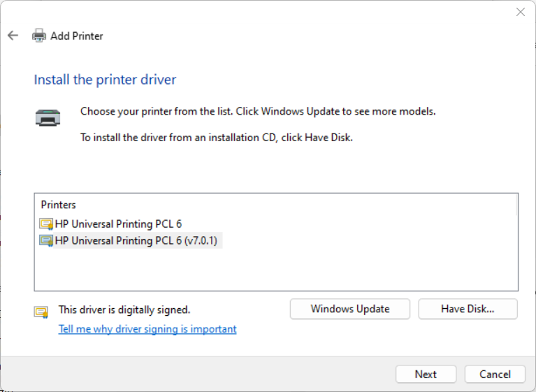Click the digitally signed driver certificate icon
The image size is (536, 392).
click(x=42, y=312)
